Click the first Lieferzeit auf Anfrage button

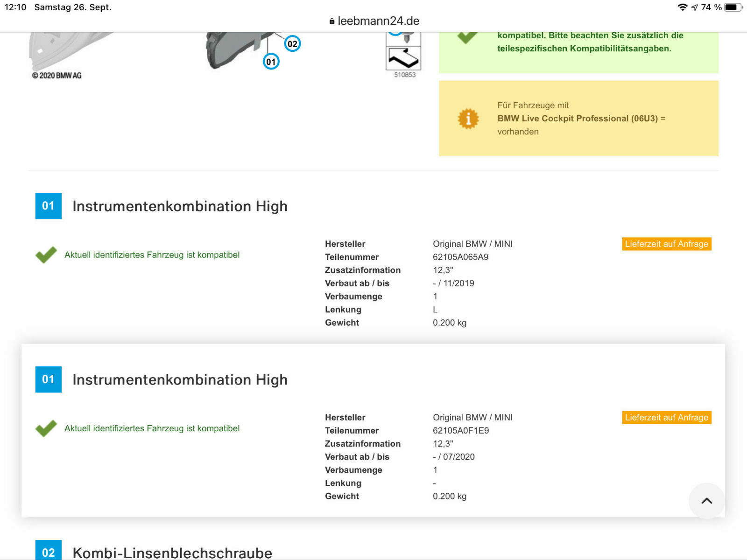coord(667,244)
